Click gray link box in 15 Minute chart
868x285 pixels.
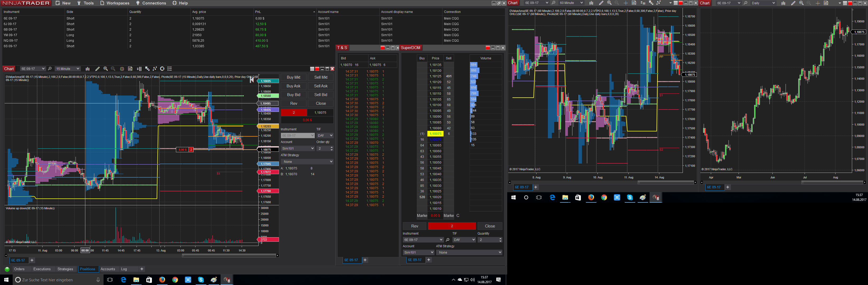(x=312, y=69)
